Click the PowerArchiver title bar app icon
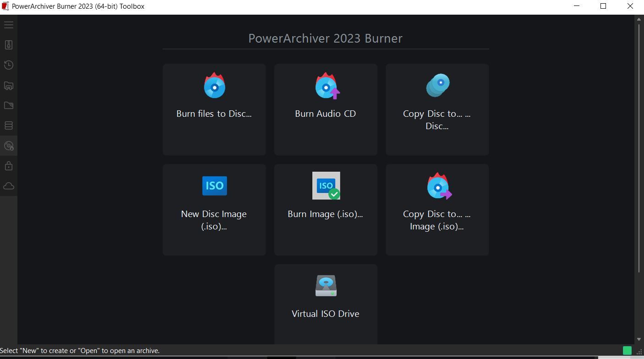This screenshot has height=359, width=644. click(x=5, y=6)
